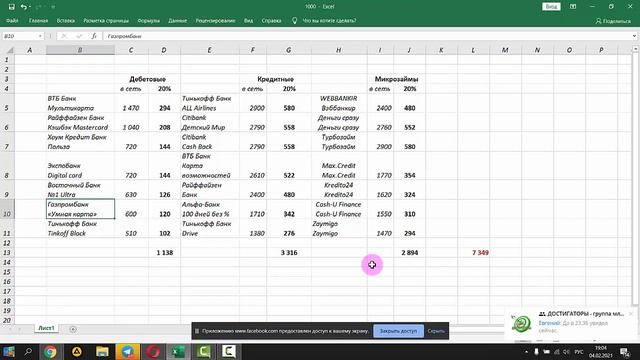
Task: Select the cell with total 2 894
Action: (409, 253)
